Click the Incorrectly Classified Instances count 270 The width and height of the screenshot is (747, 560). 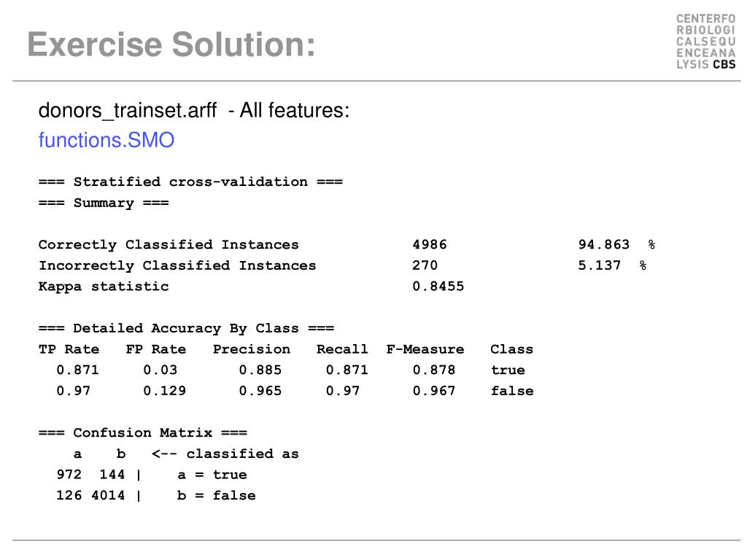pos(425,265)
